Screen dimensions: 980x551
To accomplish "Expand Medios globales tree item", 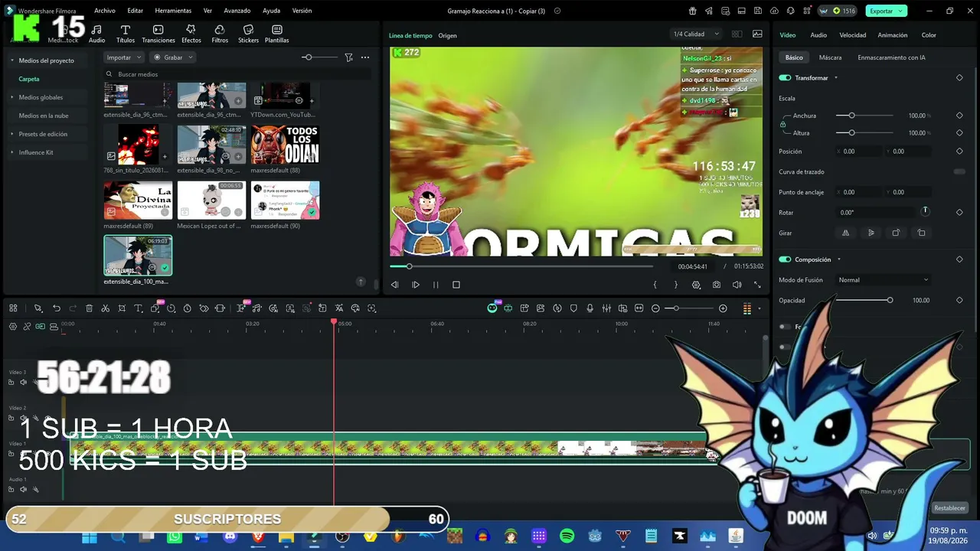I will pyautogui.click(x=11, y=97).
